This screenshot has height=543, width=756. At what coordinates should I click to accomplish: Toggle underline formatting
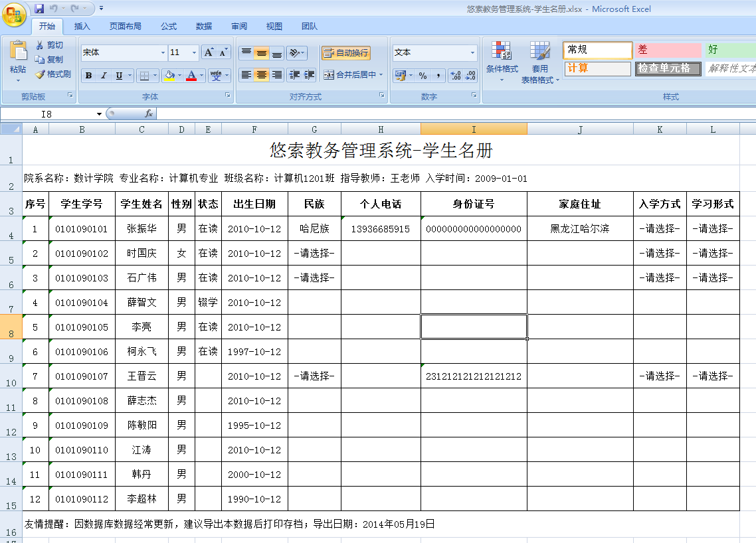click(119, 75)
